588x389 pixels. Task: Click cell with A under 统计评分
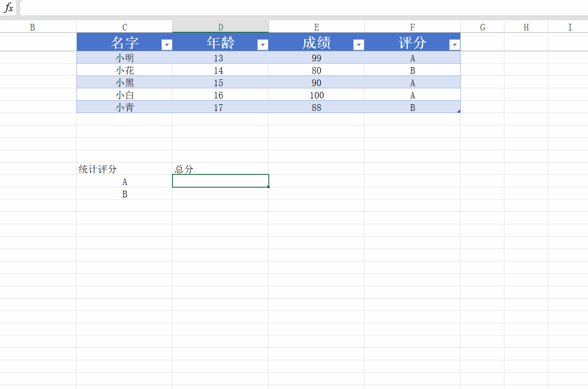125,181
